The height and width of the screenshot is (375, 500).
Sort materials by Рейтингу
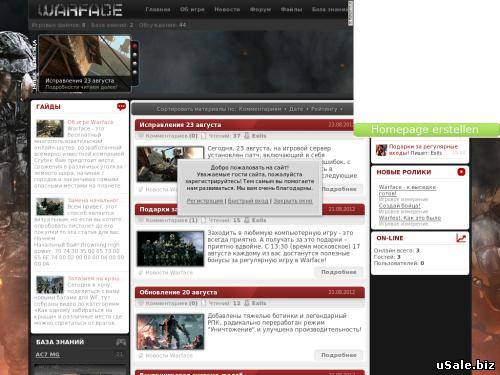click(x=324, y=109)
